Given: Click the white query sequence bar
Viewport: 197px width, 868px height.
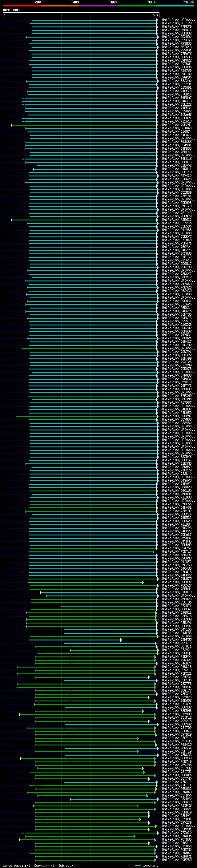Looking at the screenshot, I should coord(81,12).
